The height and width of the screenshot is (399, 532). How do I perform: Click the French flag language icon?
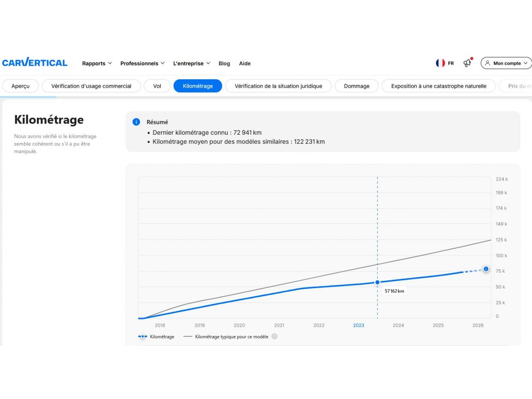440,63
